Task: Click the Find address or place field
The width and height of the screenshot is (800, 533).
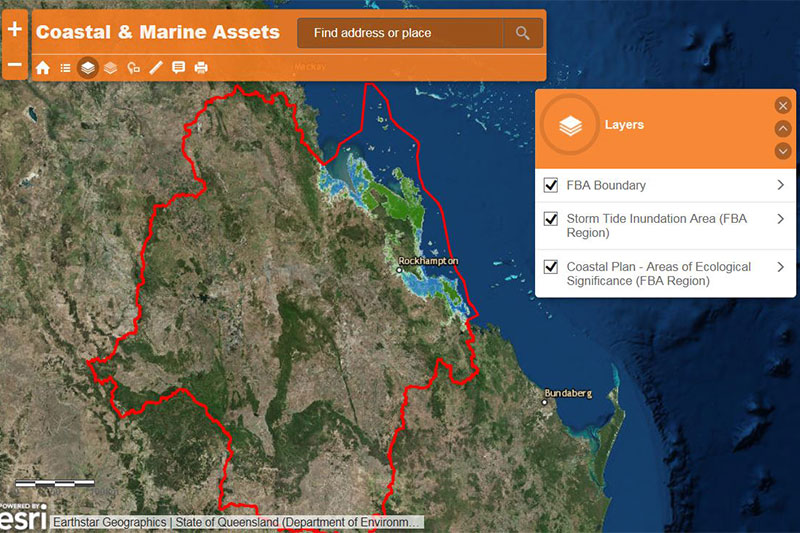Action: point(400,33)
